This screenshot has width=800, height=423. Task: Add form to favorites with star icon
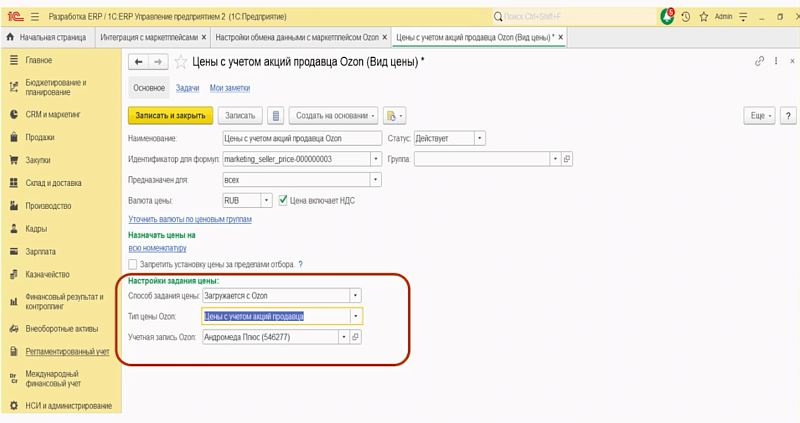[x=181, y=62]
